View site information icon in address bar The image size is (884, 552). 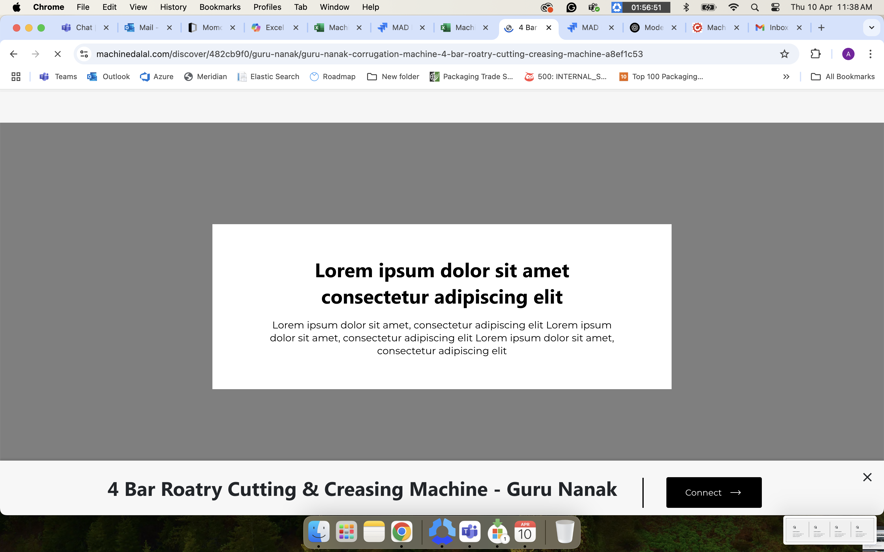pos(84,54)
